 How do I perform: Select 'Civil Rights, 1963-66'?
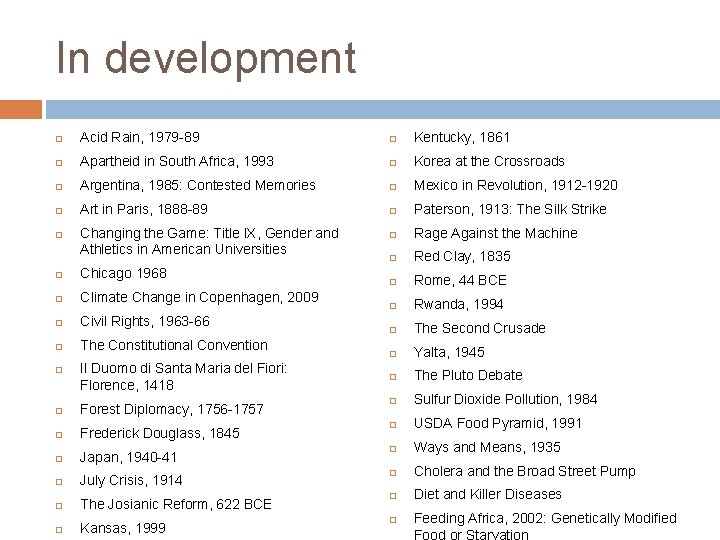tap(145, 321)
